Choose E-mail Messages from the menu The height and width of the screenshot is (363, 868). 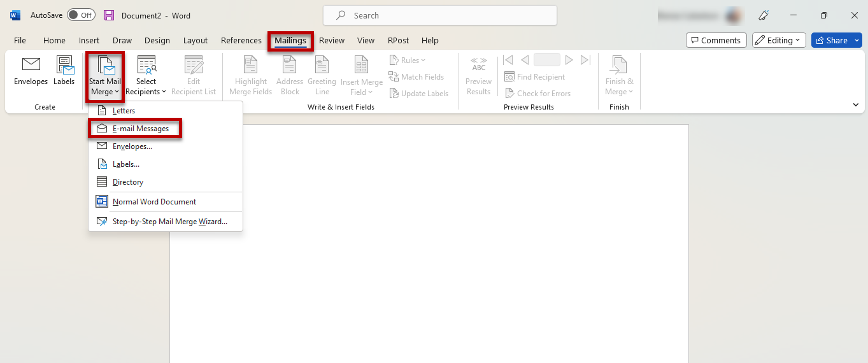click(x=140, y=129)
